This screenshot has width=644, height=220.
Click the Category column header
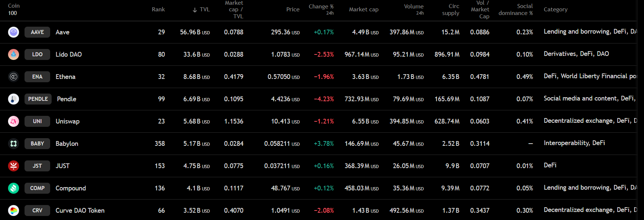point(555,10)
